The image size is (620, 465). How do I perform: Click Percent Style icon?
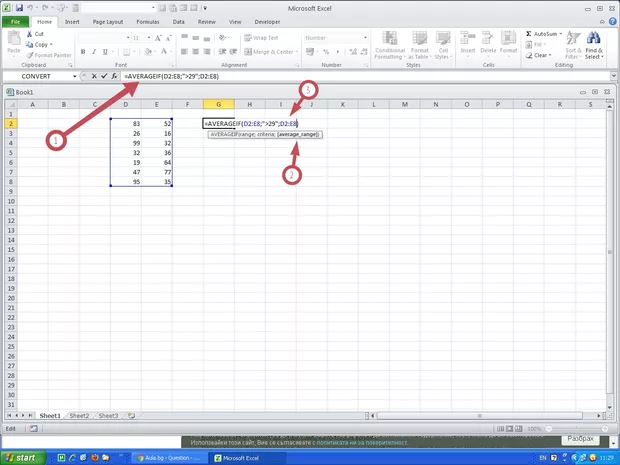coord(326,52)
